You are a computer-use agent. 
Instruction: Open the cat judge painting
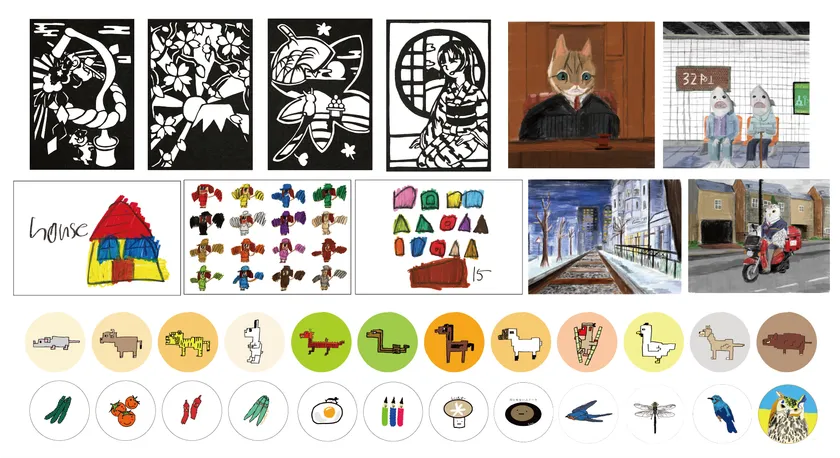[581, 95]
